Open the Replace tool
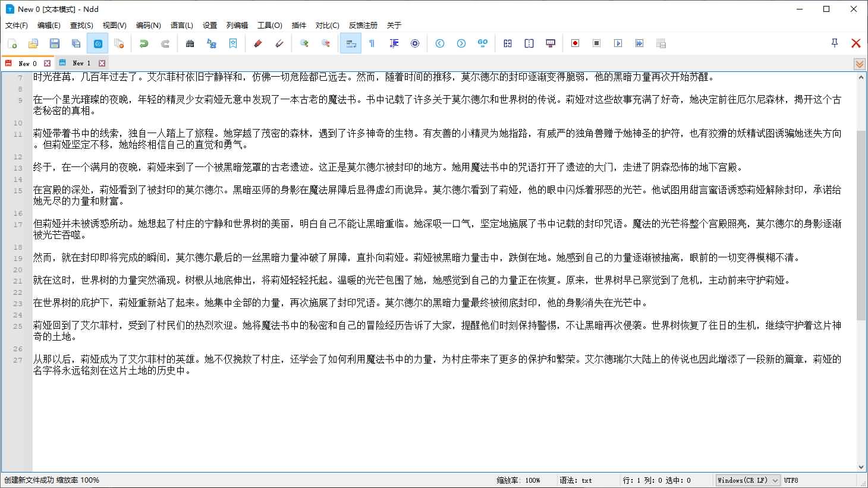868x488 pixels. pyautogui.click(x=212, y=43)
